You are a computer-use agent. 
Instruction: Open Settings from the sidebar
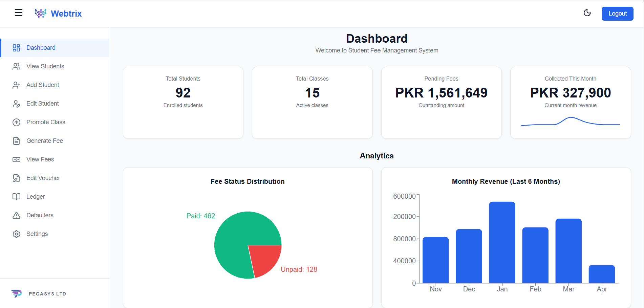click(x=37, y=234)
